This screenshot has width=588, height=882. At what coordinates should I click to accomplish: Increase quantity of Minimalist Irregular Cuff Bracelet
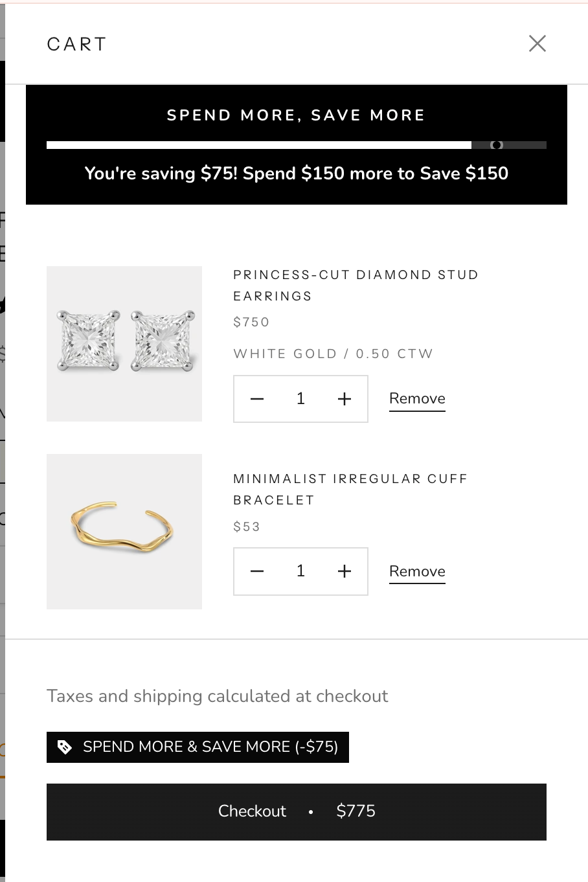(x=345, y=571)
